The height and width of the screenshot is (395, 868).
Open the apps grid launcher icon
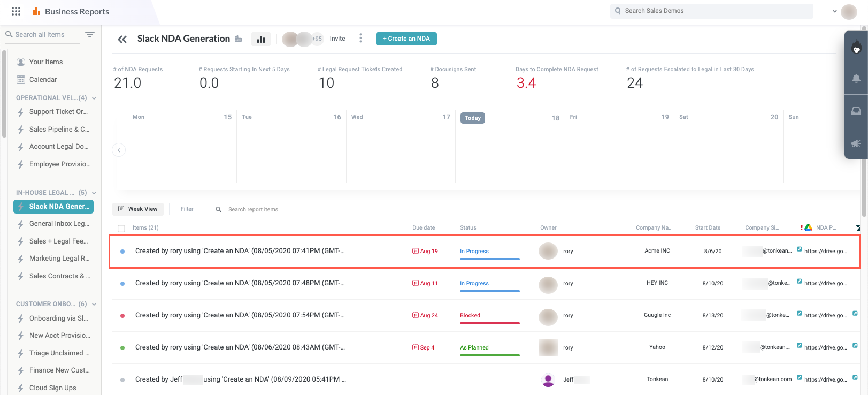(x=16, y=11)
